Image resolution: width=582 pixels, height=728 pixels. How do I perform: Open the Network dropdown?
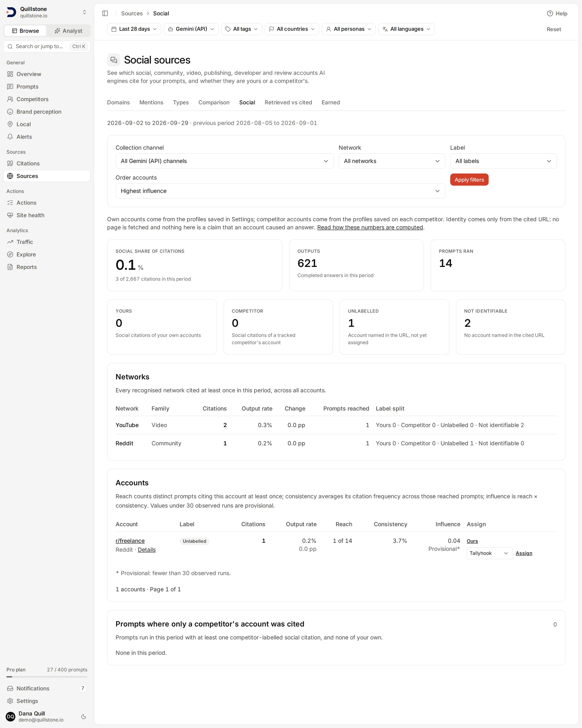pos(392,161)
